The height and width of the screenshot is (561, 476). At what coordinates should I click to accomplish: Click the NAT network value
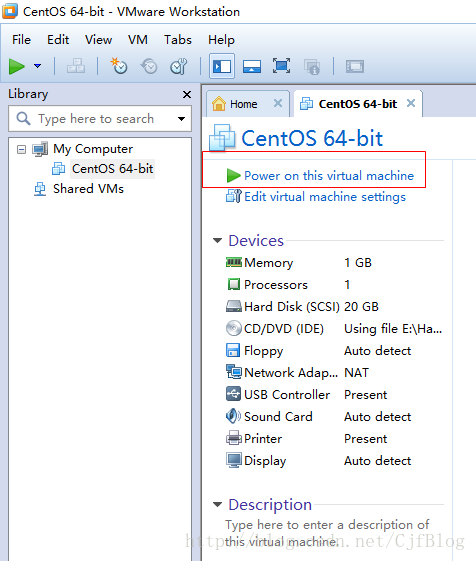[356, 373]
